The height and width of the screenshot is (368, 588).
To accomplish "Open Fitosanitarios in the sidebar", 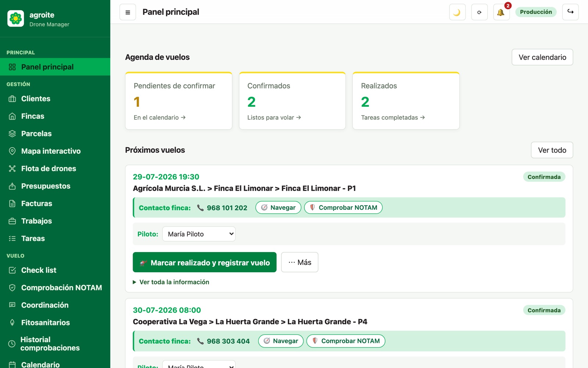I will pyautogui.click(x=55, y=323).
